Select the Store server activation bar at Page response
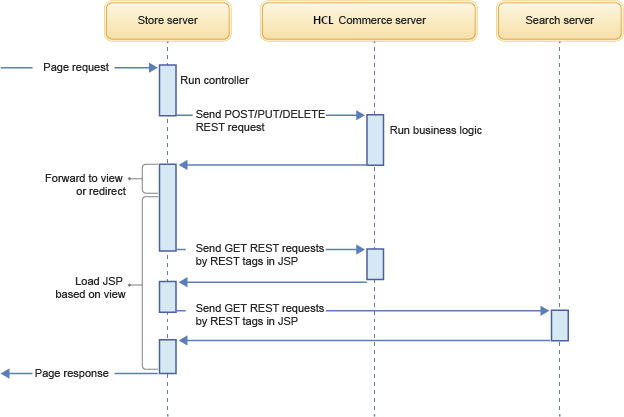624x417 pixels. (x=168, y=357)
